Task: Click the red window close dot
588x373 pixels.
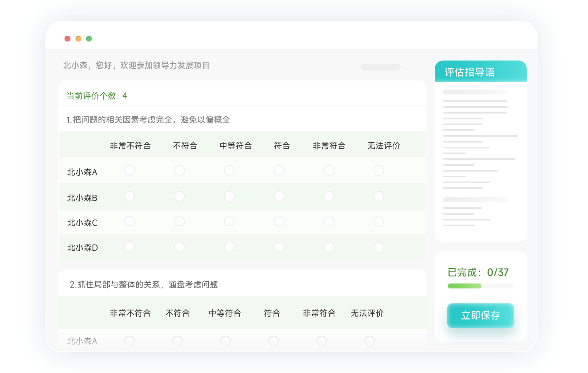Action: (x=67, y=39)
